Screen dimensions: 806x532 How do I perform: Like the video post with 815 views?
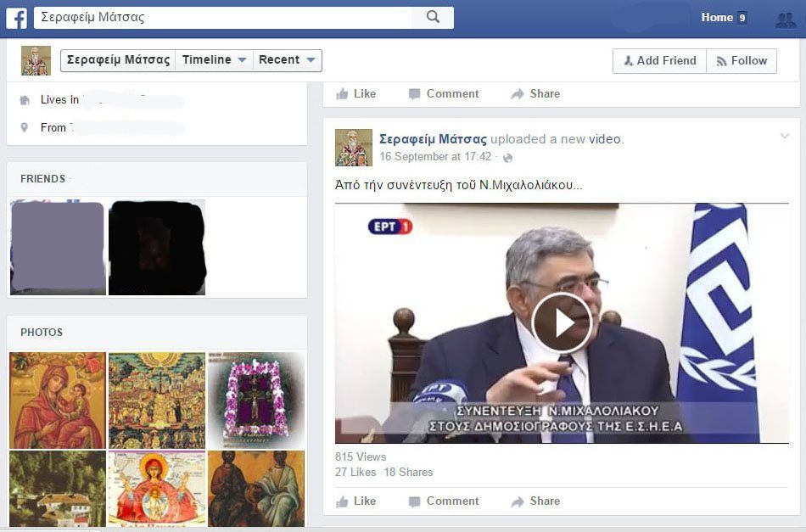click(355, 501)
